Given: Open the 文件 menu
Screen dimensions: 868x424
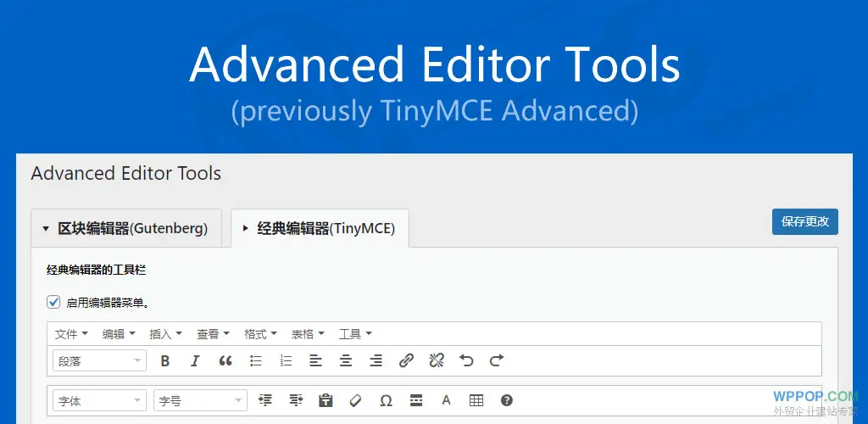Looking at the screenshot, I should click(71, 334).
